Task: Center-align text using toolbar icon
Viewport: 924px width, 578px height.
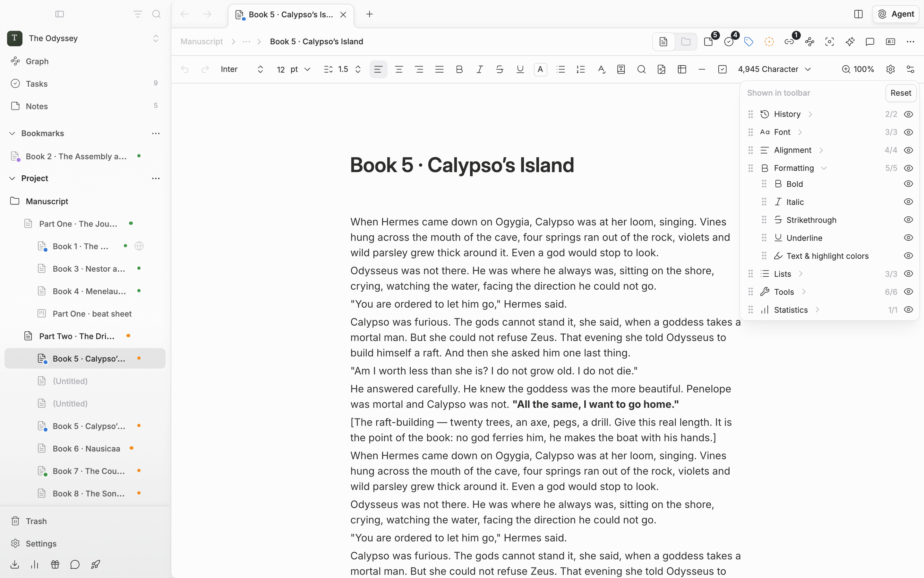Action: pyautogui.click(x=398, y=69)
